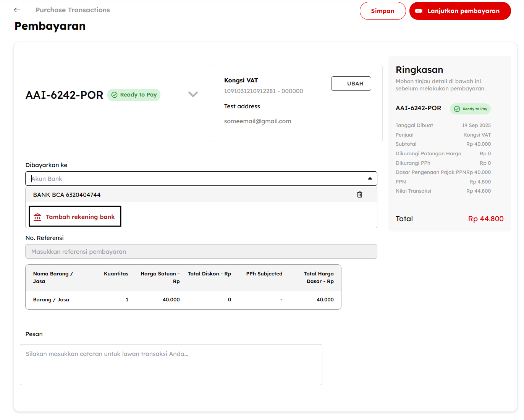The height and width of the screenshot is (420, 524).
Task: Click the Rp 44.800 total amount
Action: (x=485, y=219)
